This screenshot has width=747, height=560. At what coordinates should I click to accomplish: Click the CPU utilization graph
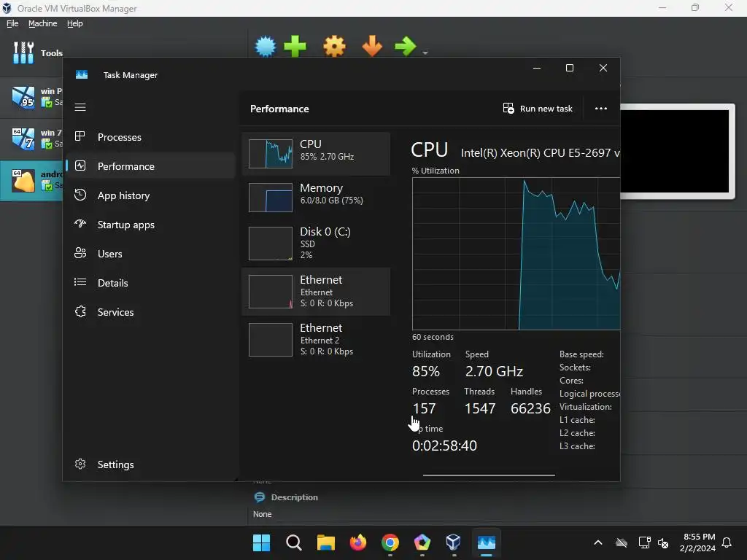click(x=516, y=254)
